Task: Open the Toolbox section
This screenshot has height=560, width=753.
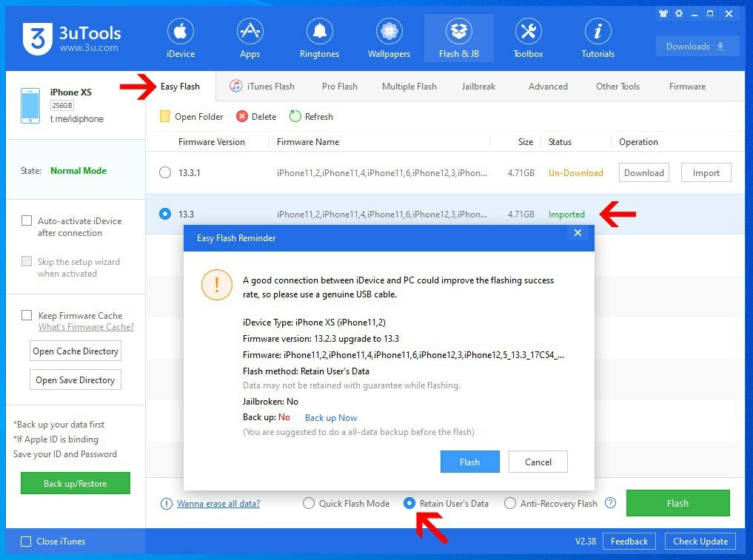Action: [528, 39]
